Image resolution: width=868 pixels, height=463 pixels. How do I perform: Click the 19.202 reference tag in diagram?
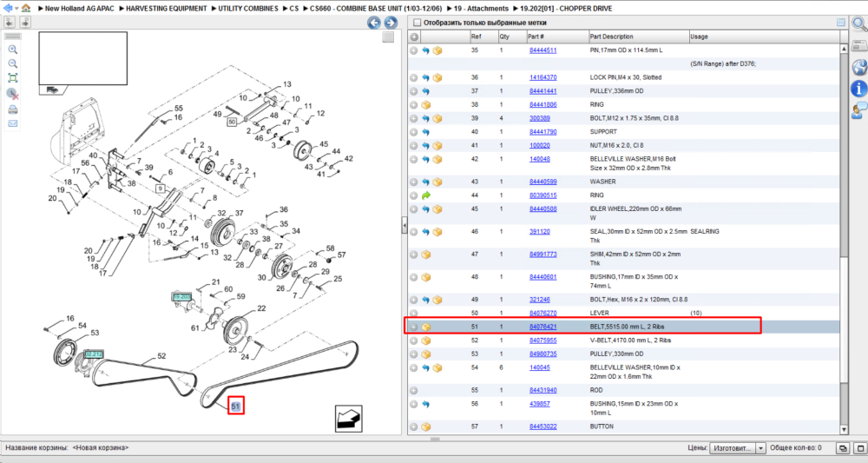coord(181,297)
